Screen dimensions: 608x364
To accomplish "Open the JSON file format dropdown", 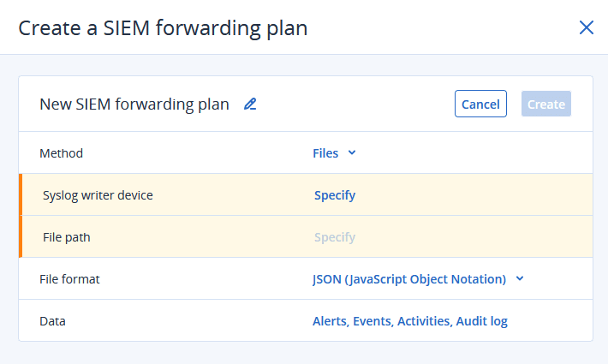I will [x=409, y=279].
